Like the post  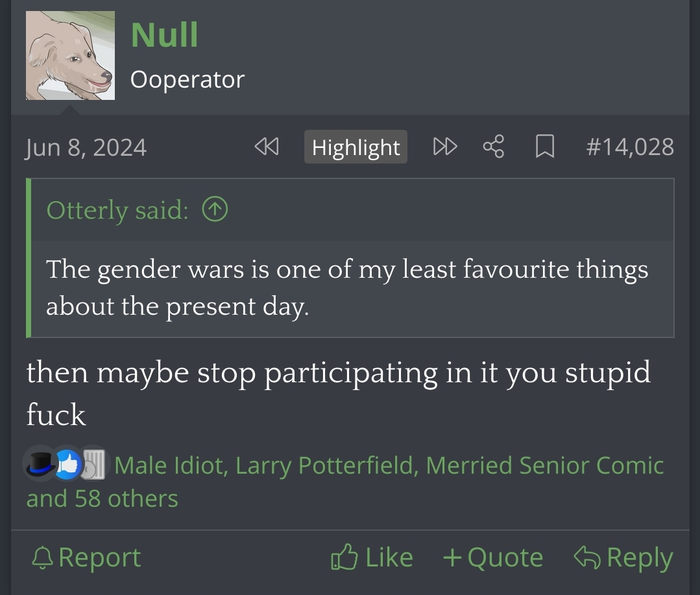372,557
